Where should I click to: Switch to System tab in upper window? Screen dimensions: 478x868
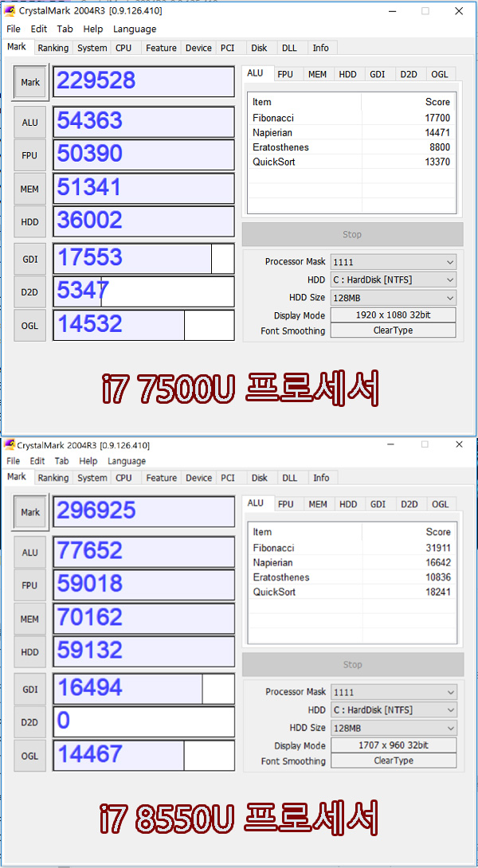92,48
